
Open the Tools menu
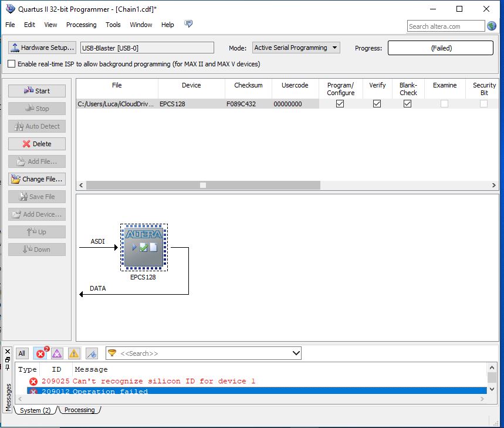pos(113,25)
